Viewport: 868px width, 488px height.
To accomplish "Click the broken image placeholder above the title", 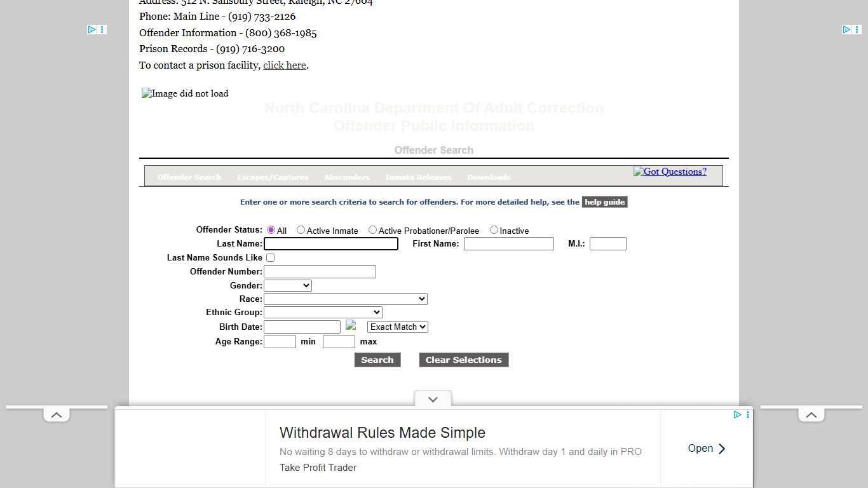I will [184, 93].
